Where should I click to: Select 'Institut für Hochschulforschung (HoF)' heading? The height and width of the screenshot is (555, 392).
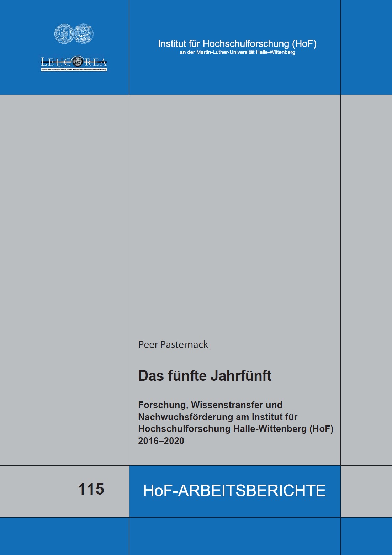click(237, 44)
